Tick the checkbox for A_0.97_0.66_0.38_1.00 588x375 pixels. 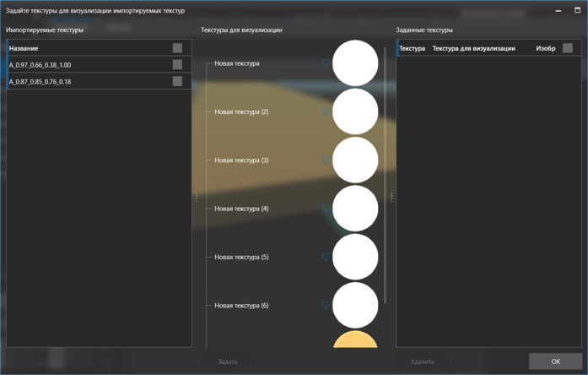pos(177,64)
